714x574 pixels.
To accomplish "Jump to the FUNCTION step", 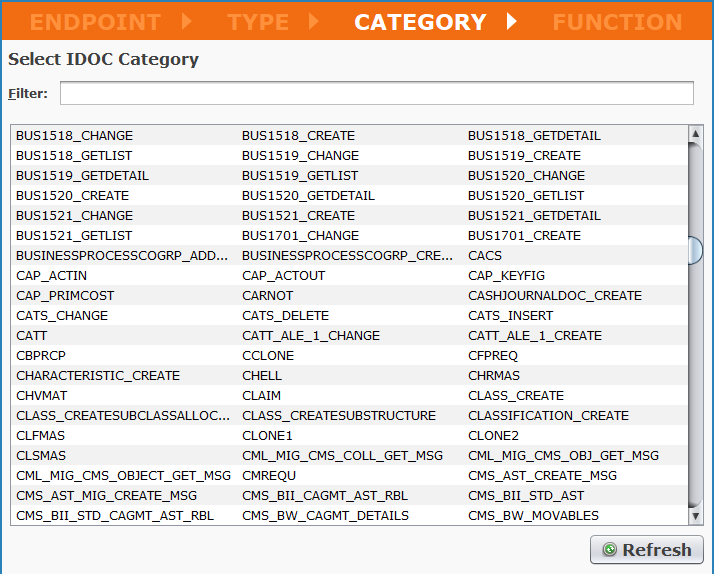I will point(617,22).
